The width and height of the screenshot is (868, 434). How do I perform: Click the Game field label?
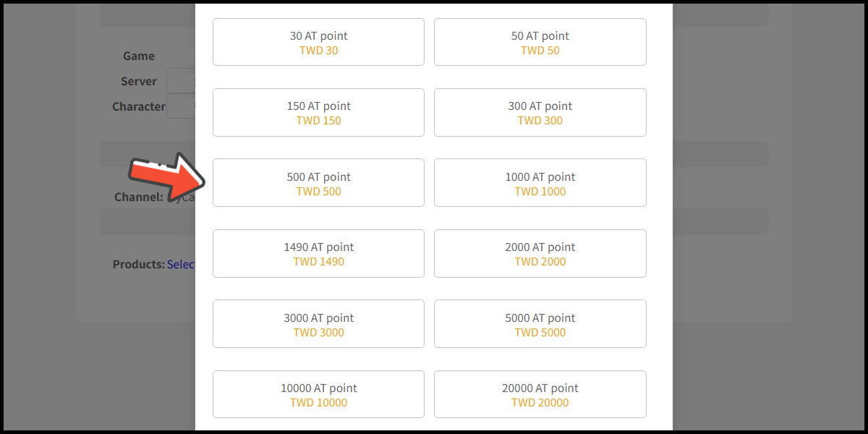click(x=138, y=56)
